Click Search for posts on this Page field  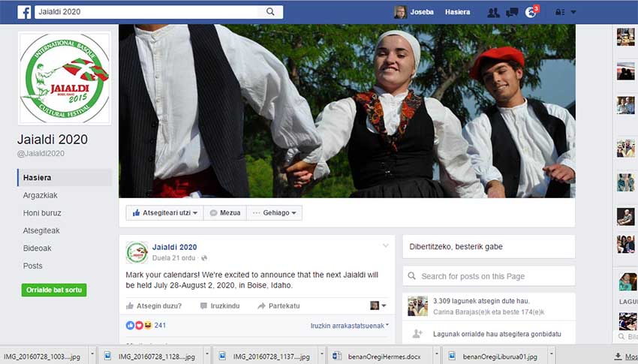489,276
